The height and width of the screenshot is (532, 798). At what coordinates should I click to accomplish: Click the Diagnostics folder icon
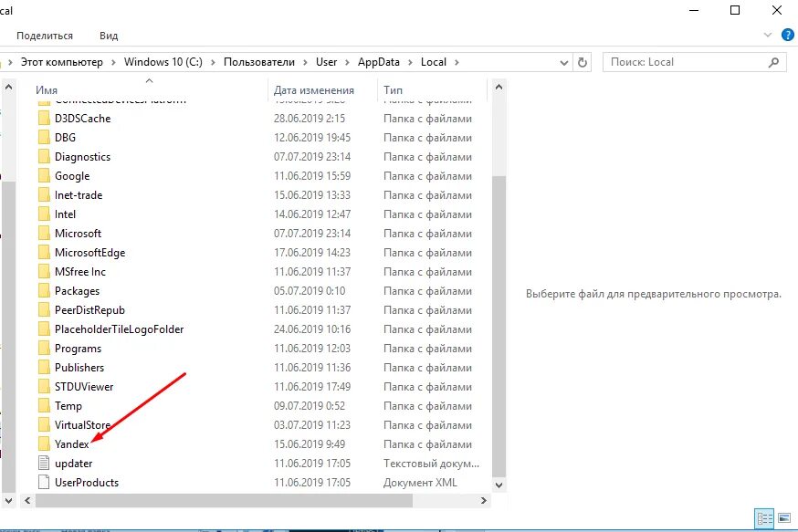coord(44,157)
